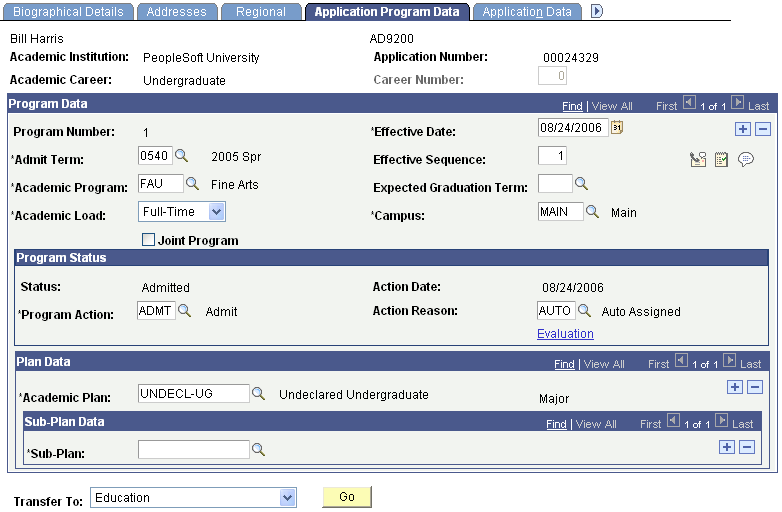782x512 pixels.
Task: Click the Academic Plan input field
Action: 194,393
